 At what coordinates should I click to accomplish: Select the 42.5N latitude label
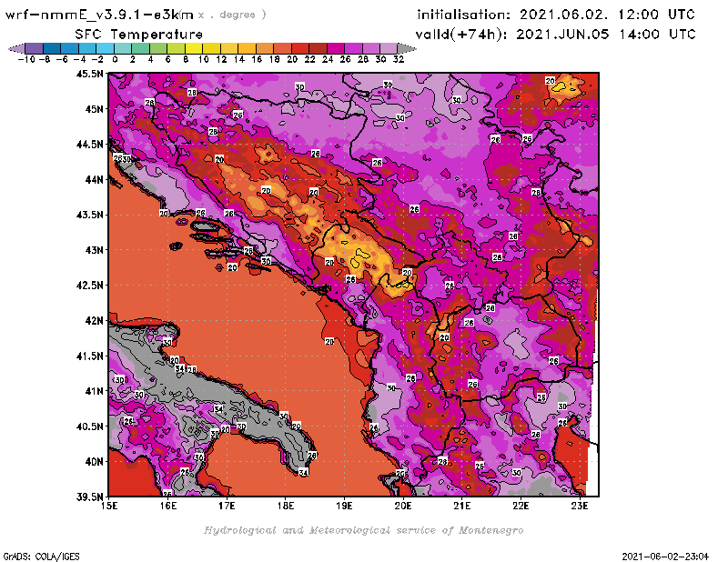(89, 285)
